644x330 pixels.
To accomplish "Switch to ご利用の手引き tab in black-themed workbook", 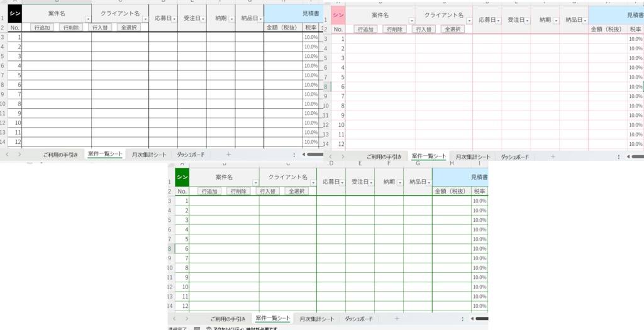I will pyautogui.click(x=61, y=155).
